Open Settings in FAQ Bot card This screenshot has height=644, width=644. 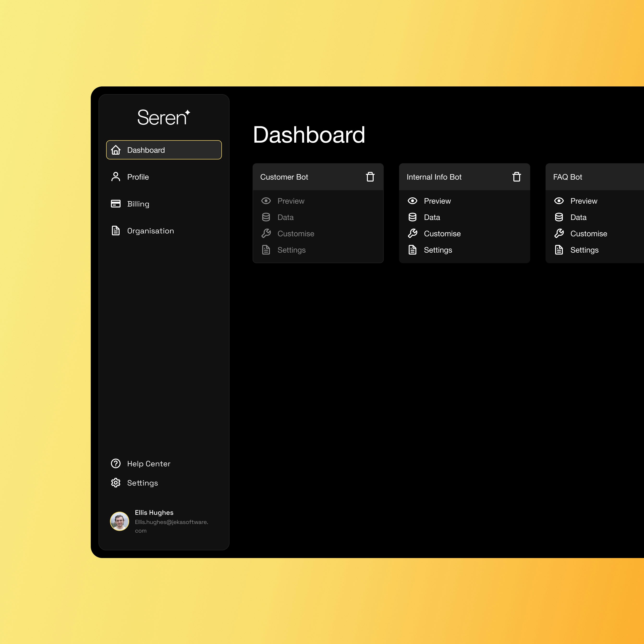point(584,250)
